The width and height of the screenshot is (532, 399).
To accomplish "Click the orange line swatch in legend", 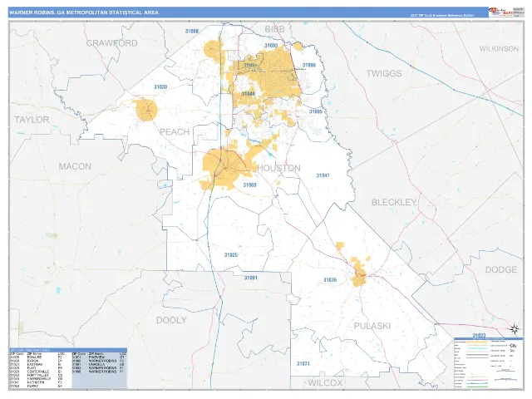I will pos(477,342).
